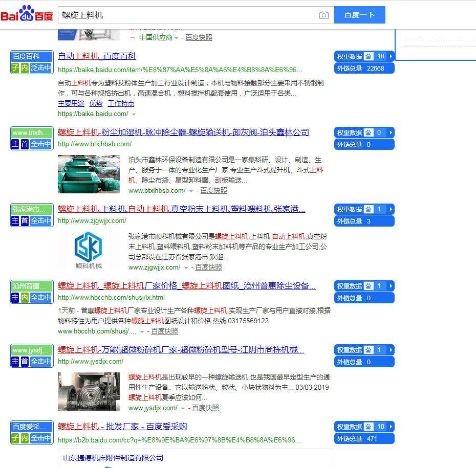Expand www.hbcchb.com/shusj dropdown arrow
Image resolution: width=476 pixels, height=468 pixels.
click(142, 332)
